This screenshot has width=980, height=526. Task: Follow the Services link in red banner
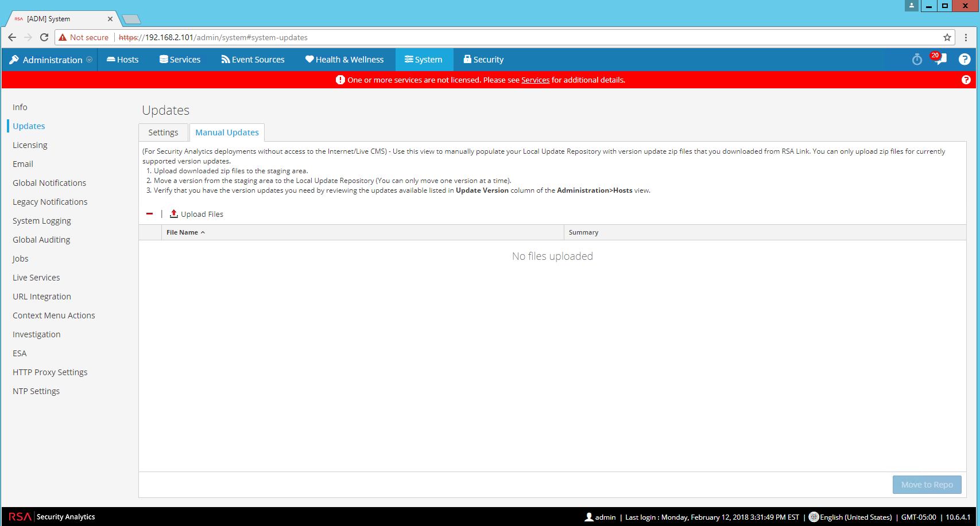click(535, 80)
